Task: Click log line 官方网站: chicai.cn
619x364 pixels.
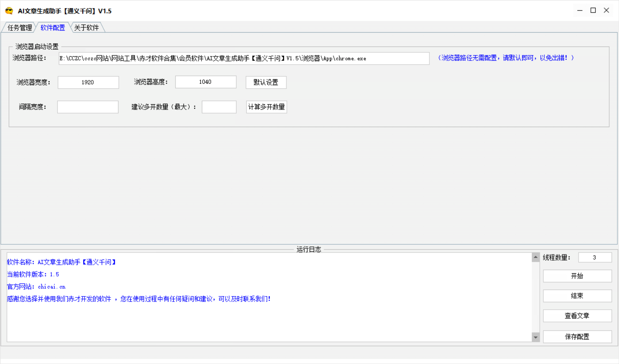Action: click(x=36, y=286)
